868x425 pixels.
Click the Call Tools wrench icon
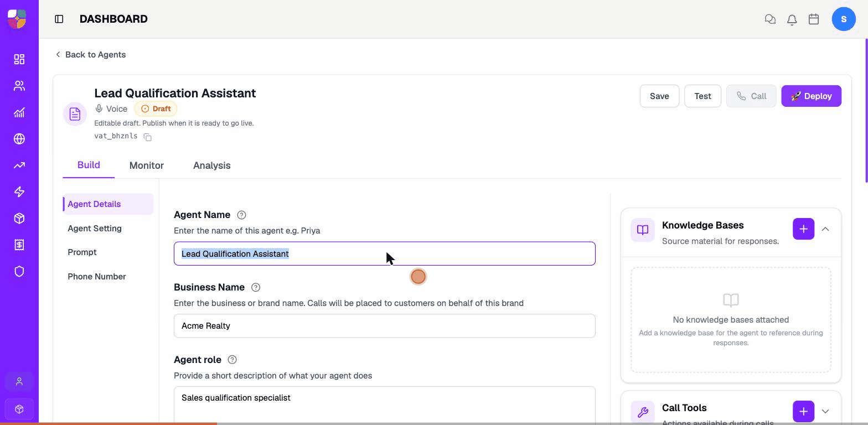643,412
